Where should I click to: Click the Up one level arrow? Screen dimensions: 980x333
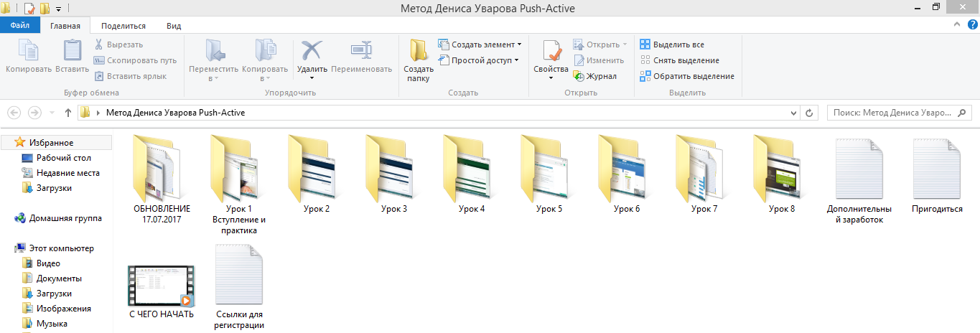click(68, 113)
